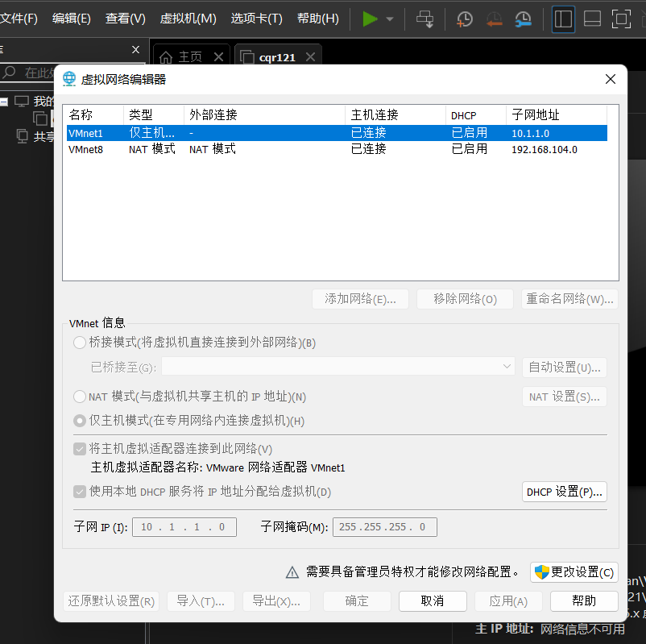Click the 导入(T)... button
The width and height of the screenshot is (646, 644).
point(201,601)
